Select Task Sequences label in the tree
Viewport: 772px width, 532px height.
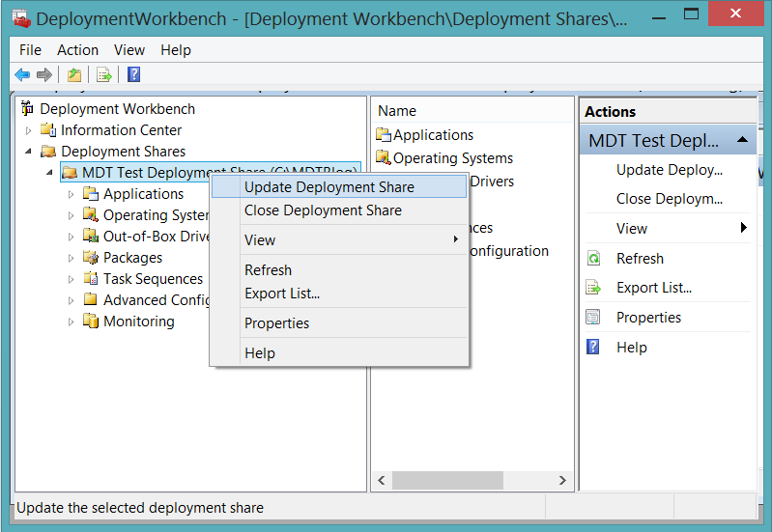click(153, 279)
